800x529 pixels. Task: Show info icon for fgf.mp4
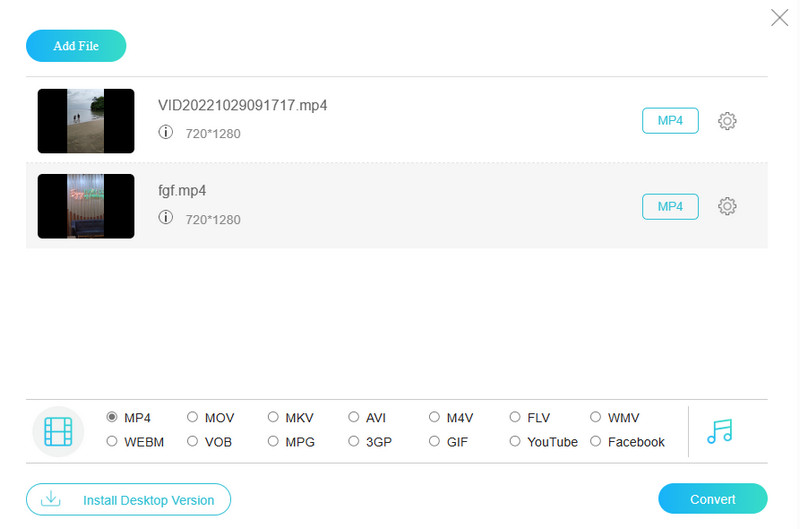tap(166, 218)
